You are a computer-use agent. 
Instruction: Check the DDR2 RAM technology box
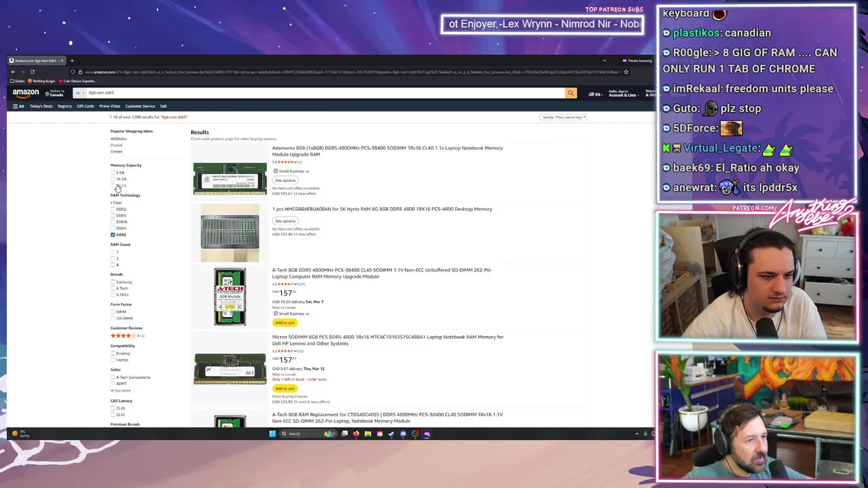coord(113,209)
